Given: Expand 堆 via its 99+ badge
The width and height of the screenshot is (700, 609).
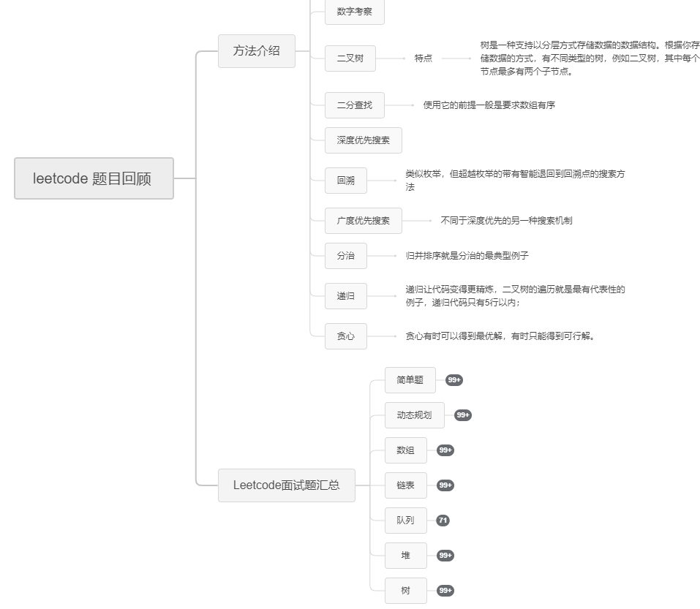Looking at the screenshot, I should tap(445, 556).
